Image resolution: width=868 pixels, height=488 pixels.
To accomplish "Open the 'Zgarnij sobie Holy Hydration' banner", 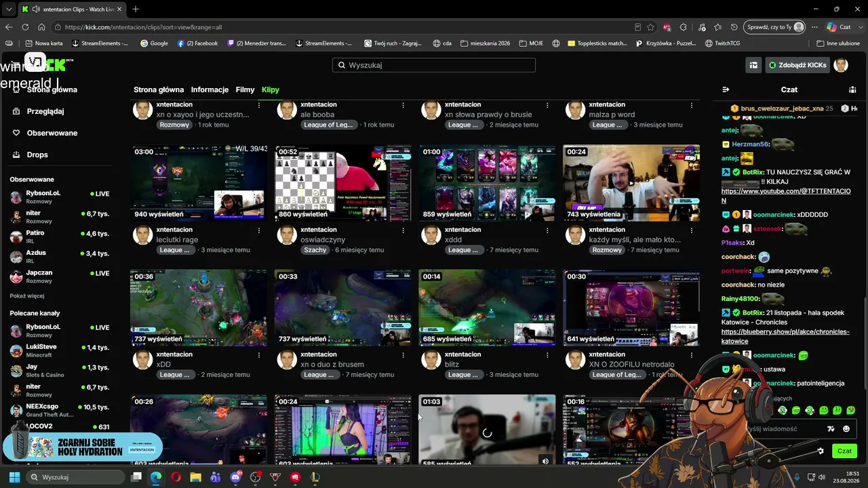I will [82, 447].
